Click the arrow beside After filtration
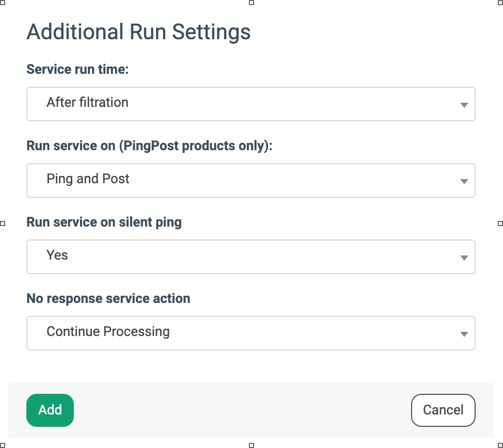Viewport: 503px width, 448px height. pyautogui.click(x=464, y=105)
